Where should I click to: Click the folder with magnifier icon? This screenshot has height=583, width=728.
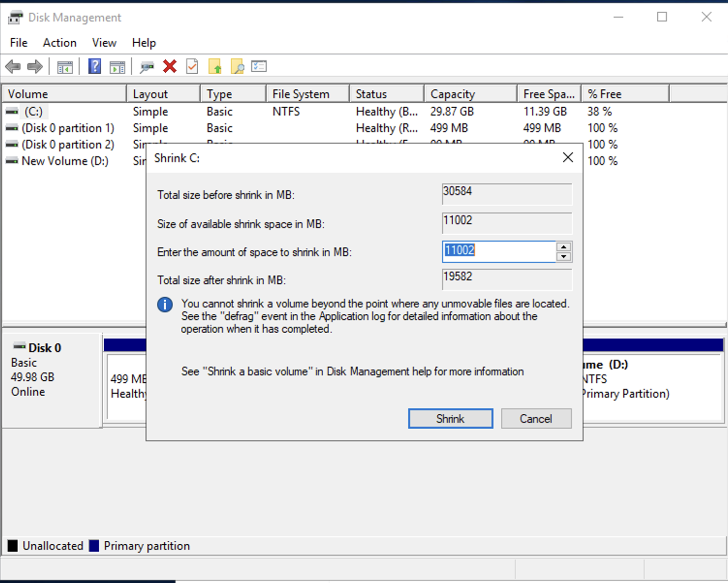point(237,66)
